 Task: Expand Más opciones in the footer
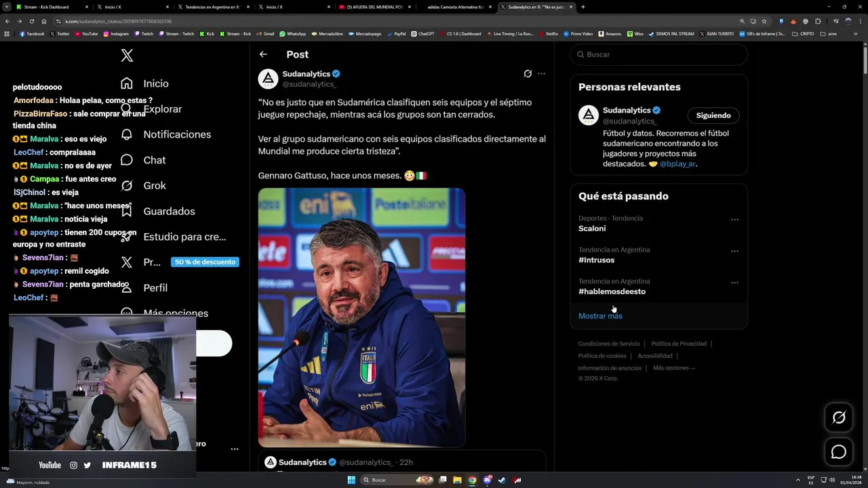674,368
